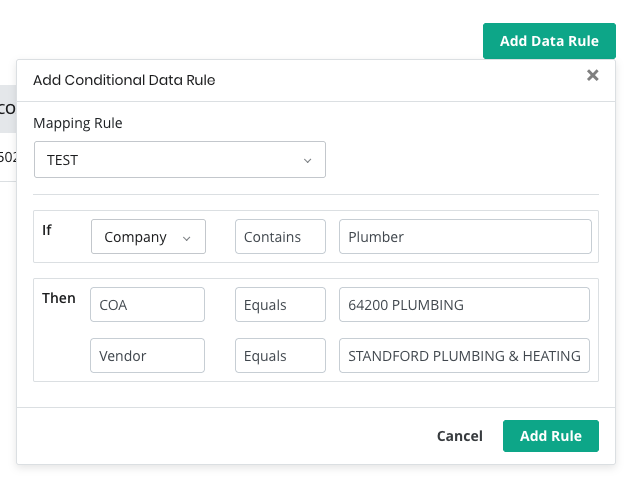Click the Contains condition field

point(281,237)
